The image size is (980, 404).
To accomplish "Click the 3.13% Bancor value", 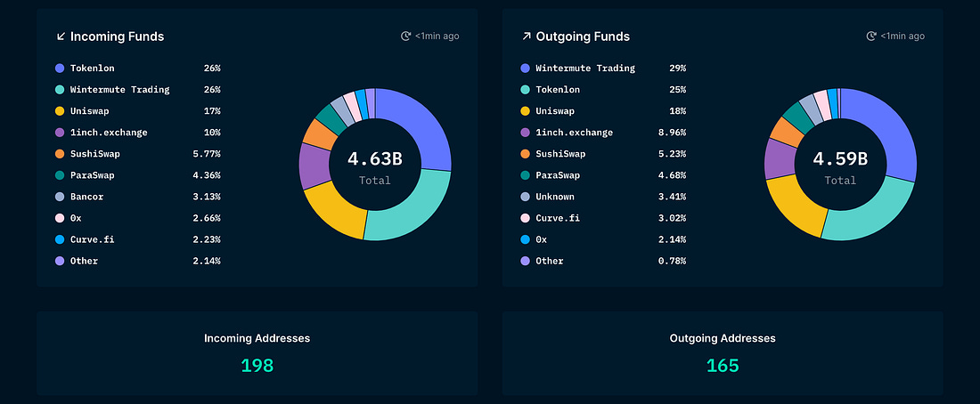I will click(207, 197).
